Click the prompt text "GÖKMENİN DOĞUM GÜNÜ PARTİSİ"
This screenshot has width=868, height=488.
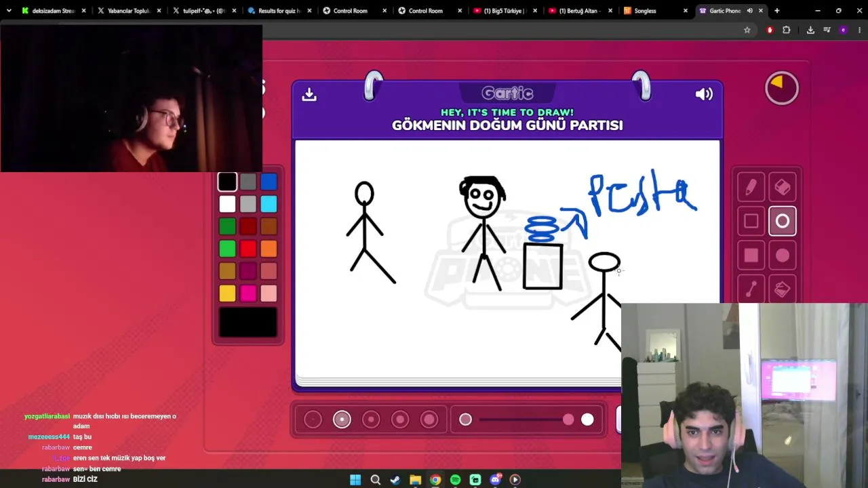click(507, 125)
